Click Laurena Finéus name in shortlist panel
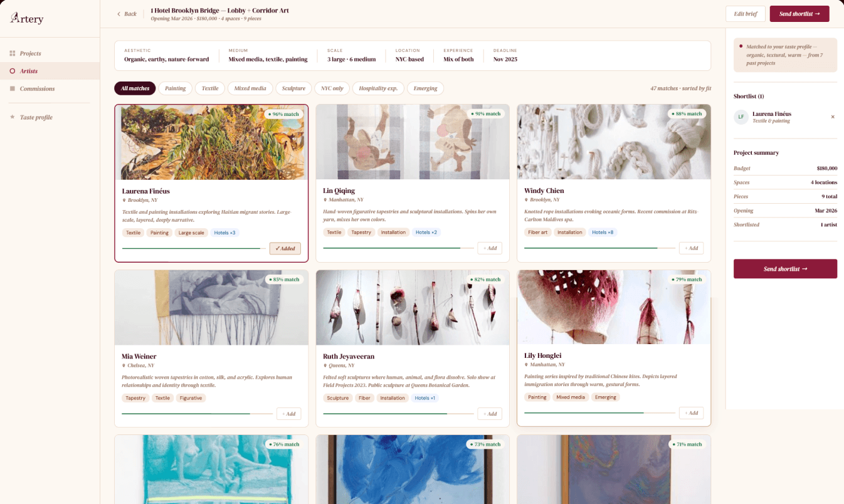 tap(772, 114)
